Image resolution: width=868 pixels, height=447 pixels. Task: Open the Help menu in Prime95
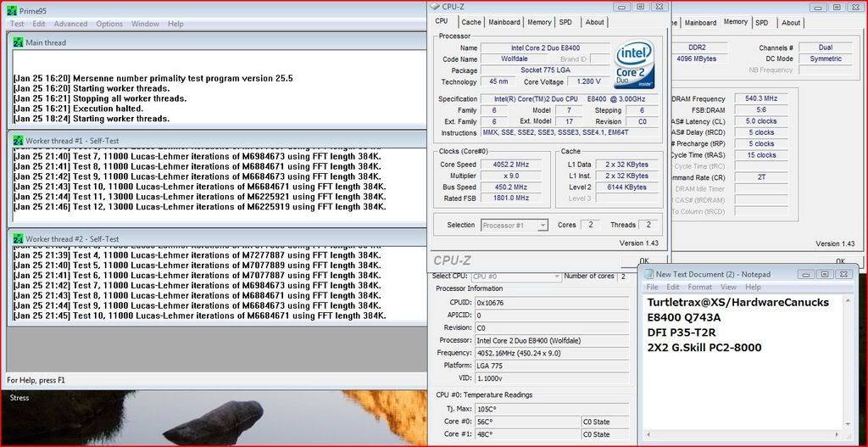coord(175,24)
